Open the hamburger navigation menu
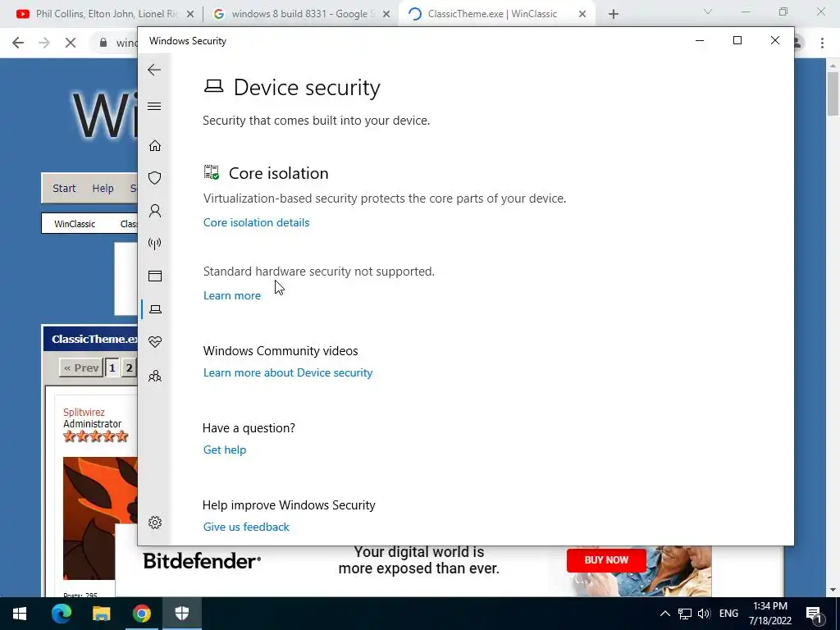The width and height of the screenshot is (840, 630). pos(154,106)
